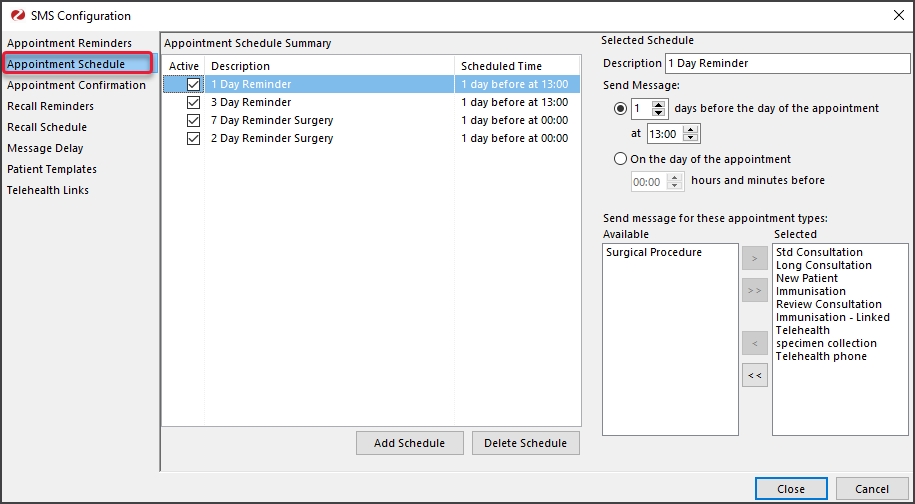
Task: Toggle Active checkbox for 3 Day Reminder
Action: 193,103
